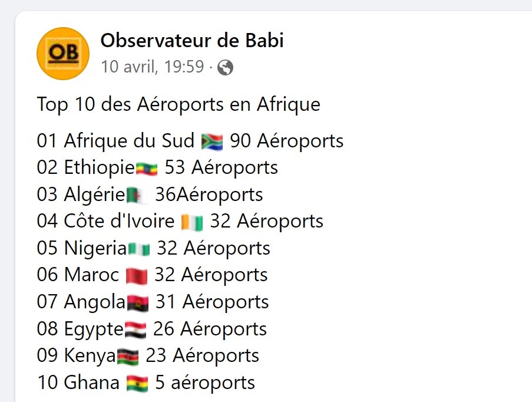Click the text 09 Kenya
Image resolution: width=532 pixels, height=402 pixels.
(x=77, y=356)
